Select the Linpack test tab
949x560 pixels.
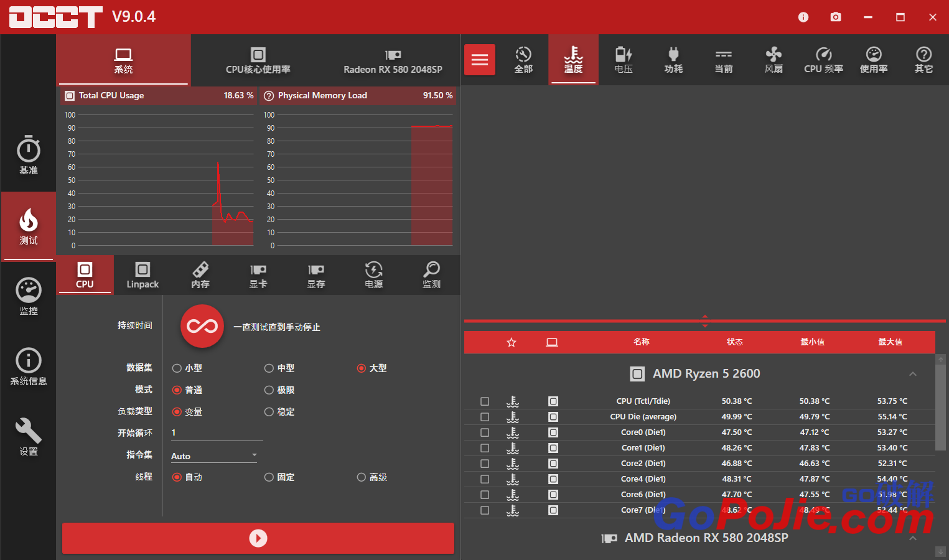(143, 275)
